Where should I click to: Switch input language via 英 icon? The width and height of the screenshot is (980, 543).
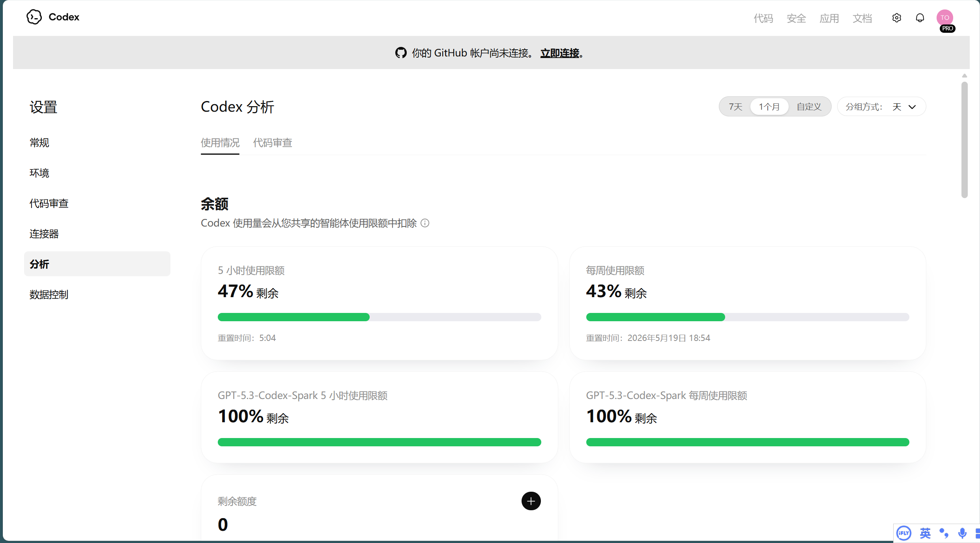(x=925, y=534)
